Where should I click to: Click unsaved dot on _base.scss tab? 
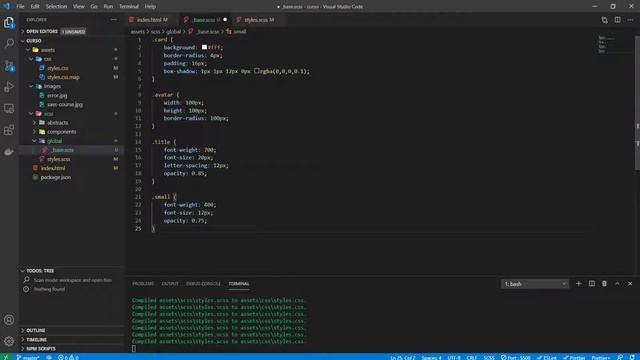tap(225, 20)
